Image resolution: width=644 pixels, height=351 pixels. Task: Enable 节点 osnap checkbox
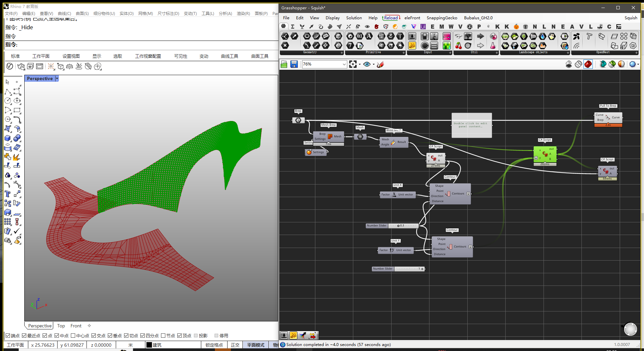(163, 336)
